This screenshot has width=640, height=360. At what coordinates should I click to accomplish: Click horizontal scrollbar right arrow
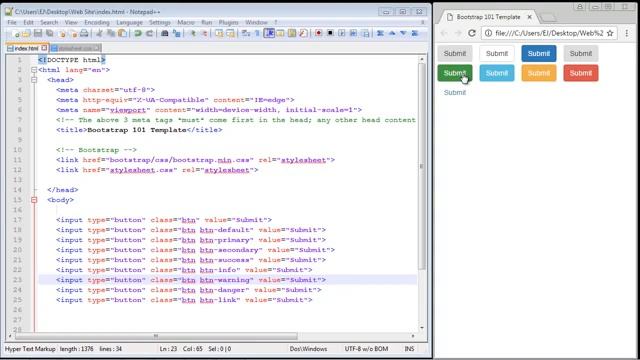click(413, 336)
